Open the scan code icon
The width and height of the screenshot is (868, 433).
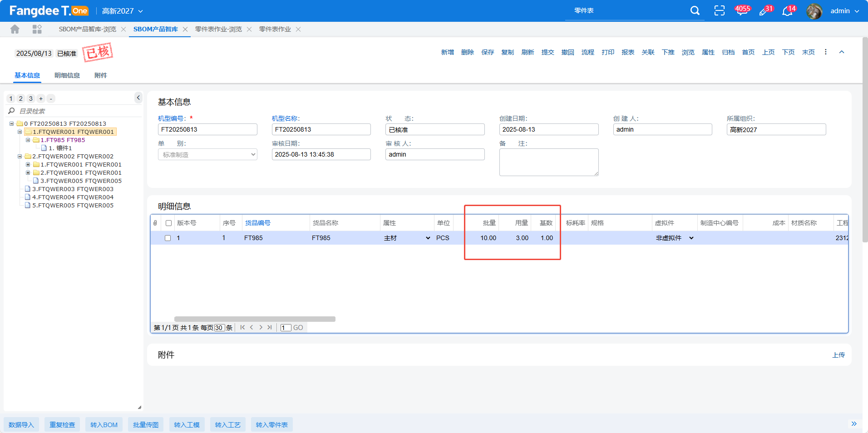[719, 11]
